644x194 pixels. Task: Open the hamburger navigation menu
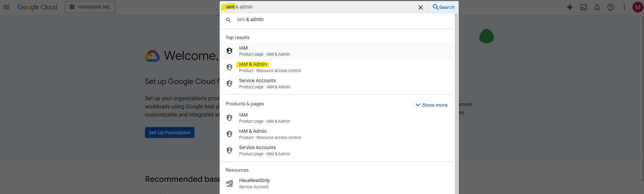6,7
